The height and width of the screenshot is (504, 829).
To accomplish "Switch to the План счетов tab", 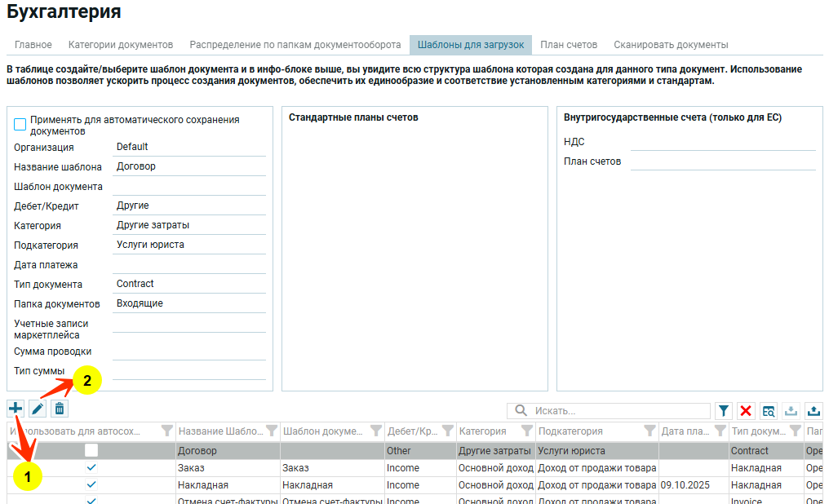I will 569,45.
